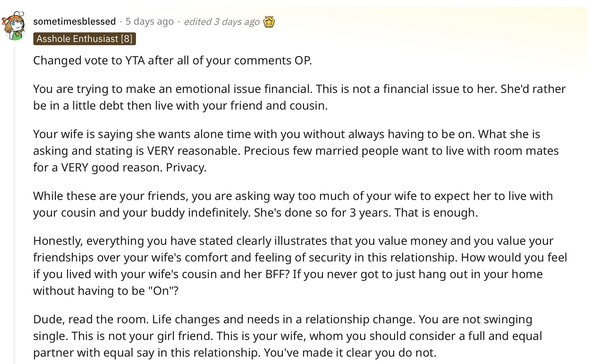This screenshot has height=364, width=590.
Task: Click the "Changed vote to YTA" paragraph
Action: (x=173, y=61)
